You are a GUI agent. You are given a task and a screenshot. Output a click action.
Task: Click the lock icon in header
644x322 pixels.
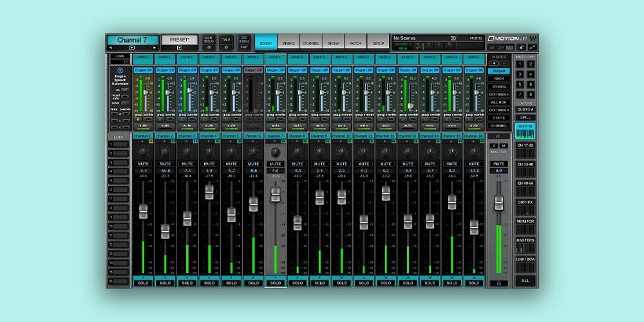(522, 47)
